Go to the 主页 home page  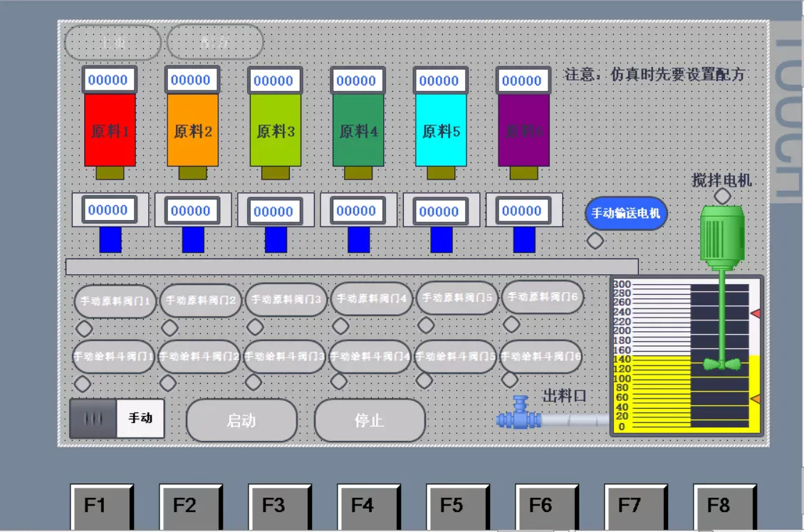[x=111, y=41]
